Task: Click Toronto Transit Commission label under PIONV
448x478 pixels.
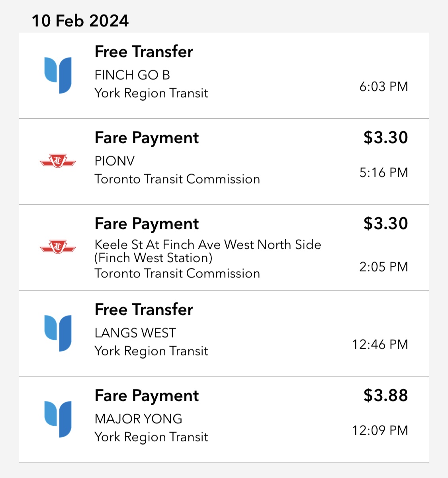Action: (x=177, y=179)
